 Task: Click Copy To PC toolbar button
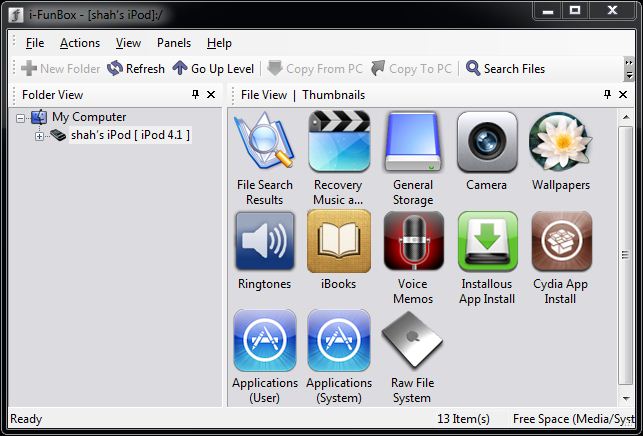[x=411, y=68]
